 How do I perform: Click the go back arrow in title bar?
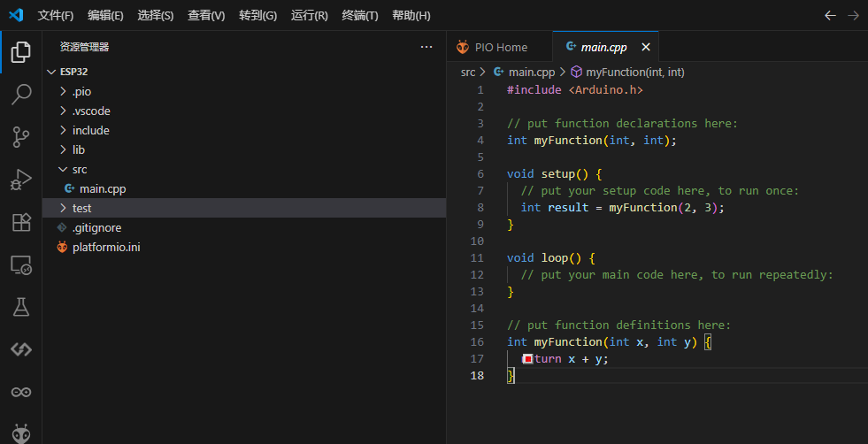click(830, 16)
